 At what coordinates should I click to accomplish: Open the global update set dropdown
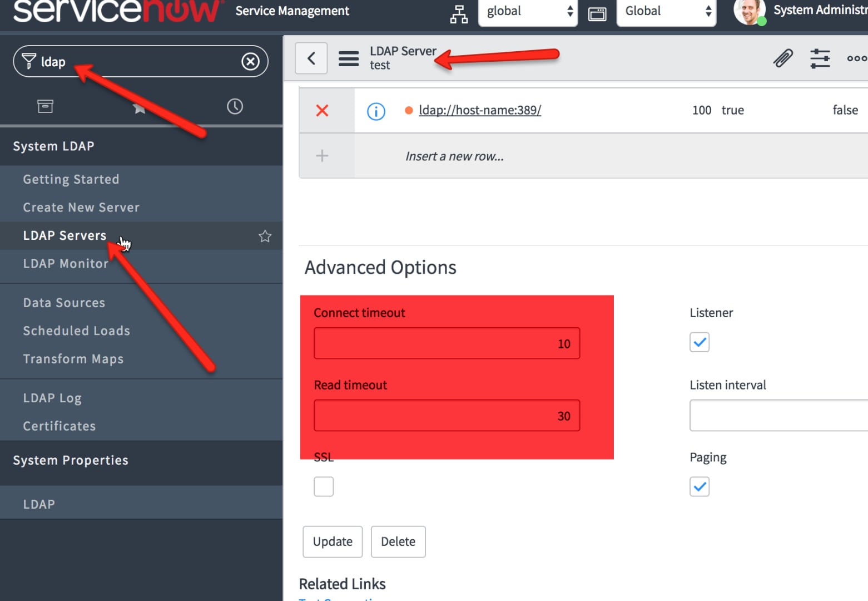click(x=528, y=11)
